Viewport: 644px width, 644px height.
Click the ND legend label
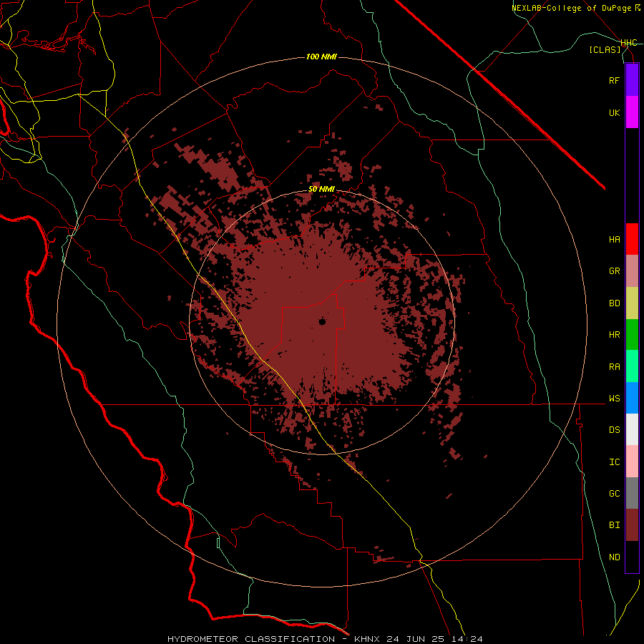614,557
